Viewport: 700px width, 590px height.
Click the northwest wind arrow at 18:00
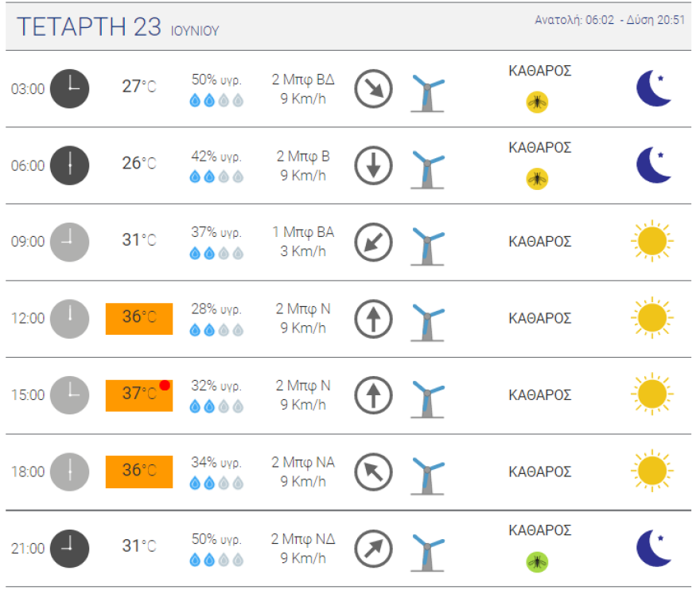(373, 472)
